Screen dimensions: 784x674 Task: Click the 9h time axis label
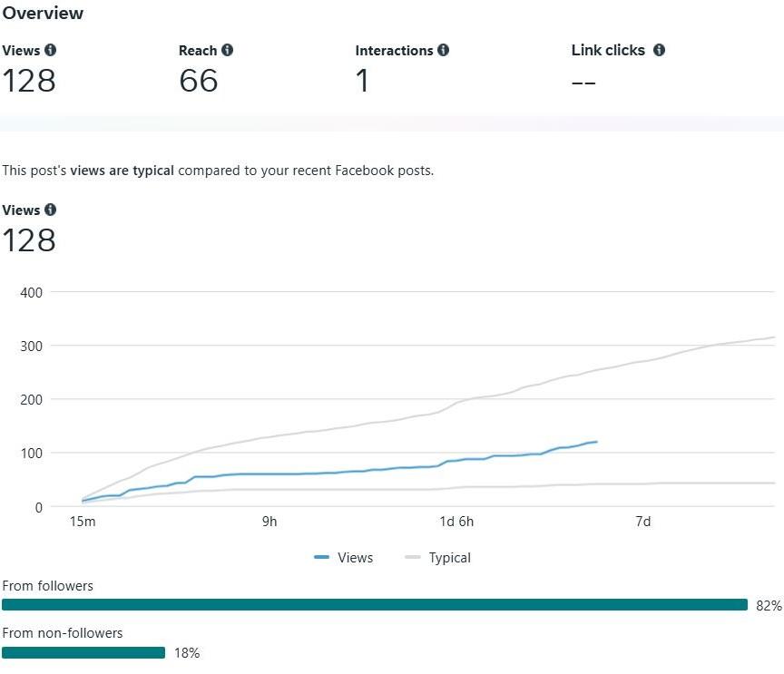coord(269,522)
